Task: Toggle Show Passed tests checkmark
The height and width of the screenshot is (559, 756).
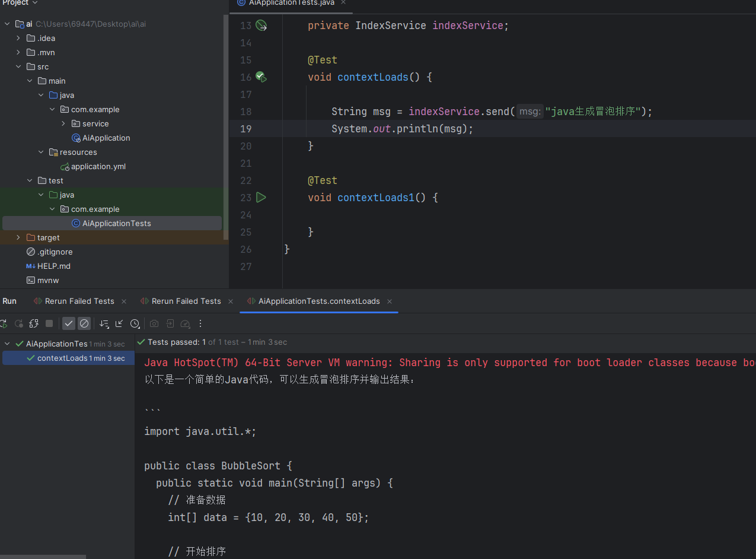Action: (68, 323)
